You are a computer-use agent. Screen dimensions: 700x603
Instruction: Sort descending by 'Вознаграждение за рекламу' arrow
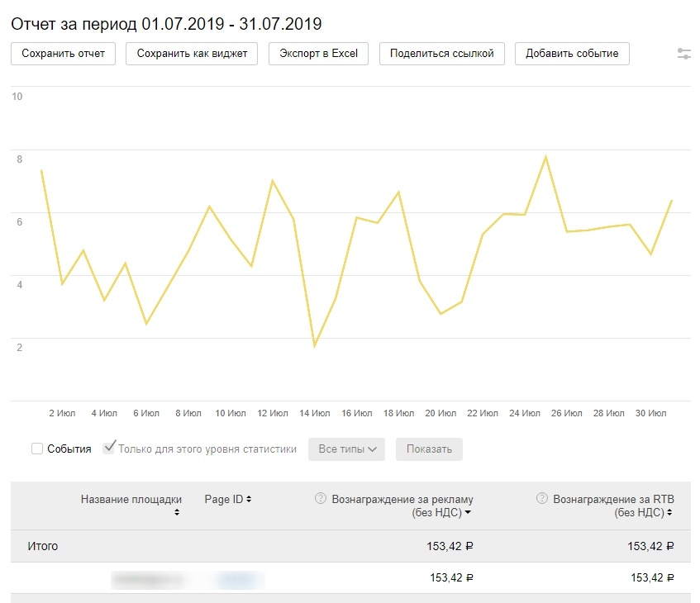point(469,513)
